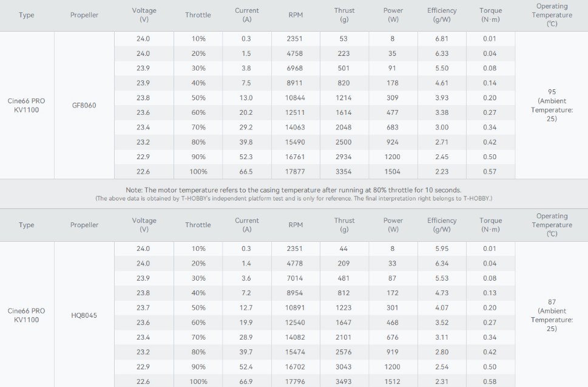This screenshot has height=387, width=588.
Task: Click the T-HOBBY disclaimer line
Action: (293, 199)
